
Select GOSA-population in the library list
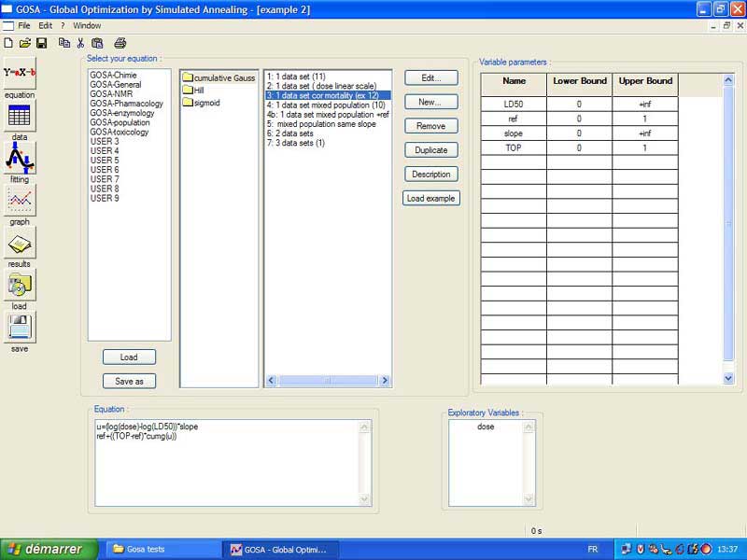pos(120,122)
